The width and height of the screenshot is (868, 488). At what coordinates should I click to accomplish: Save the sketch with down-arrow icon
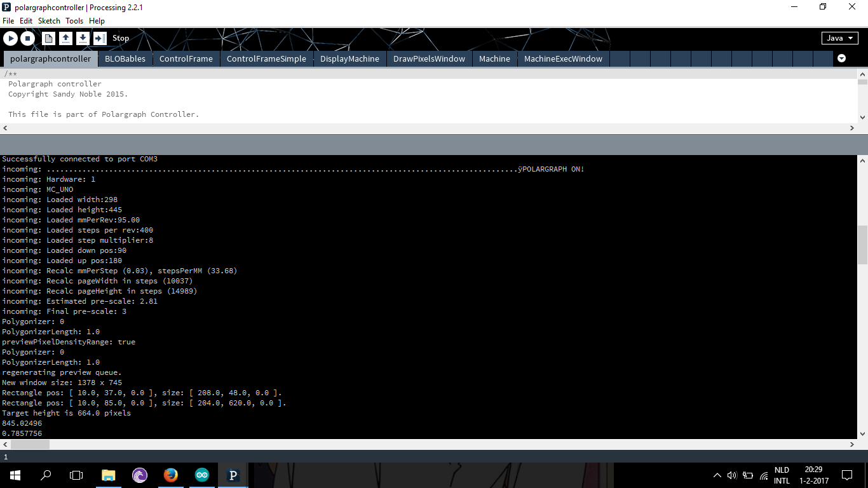tap(83, 38)
